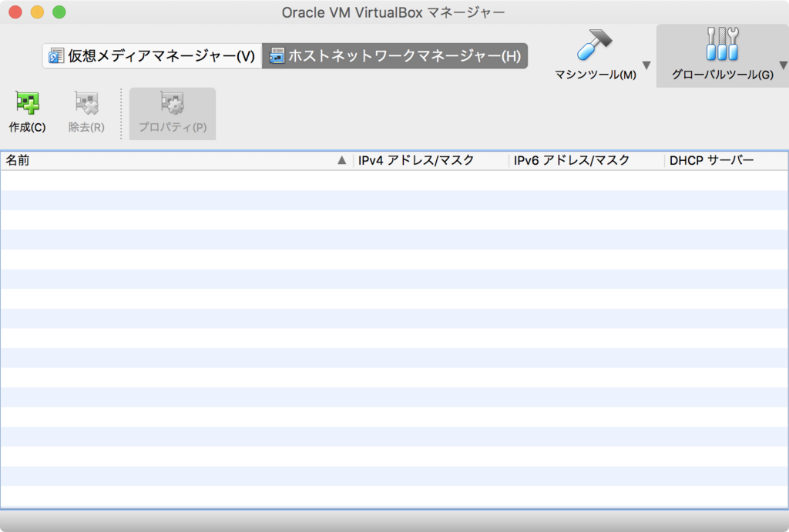The height and width of the screenshot is (532, 789).
Task: Click the DHCP サーバー column header
Action: pyautogui.click(x=726, y=160)
